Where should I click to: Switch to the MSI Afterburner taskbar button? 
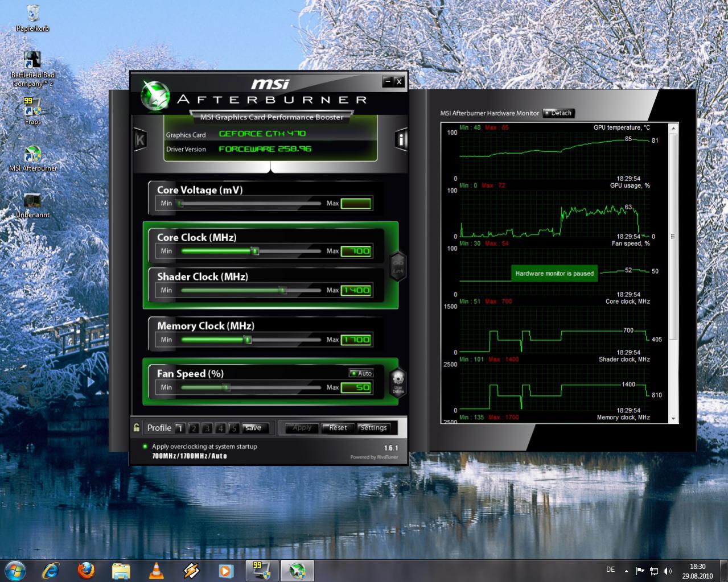pyautogui.click(x=297, y=570)
